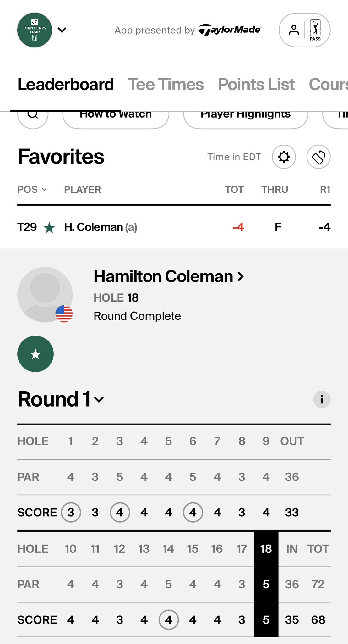Unfavorite H. Coleman via row star
The width and height of the screenshot is (348, 644).
tap(50, 227)
